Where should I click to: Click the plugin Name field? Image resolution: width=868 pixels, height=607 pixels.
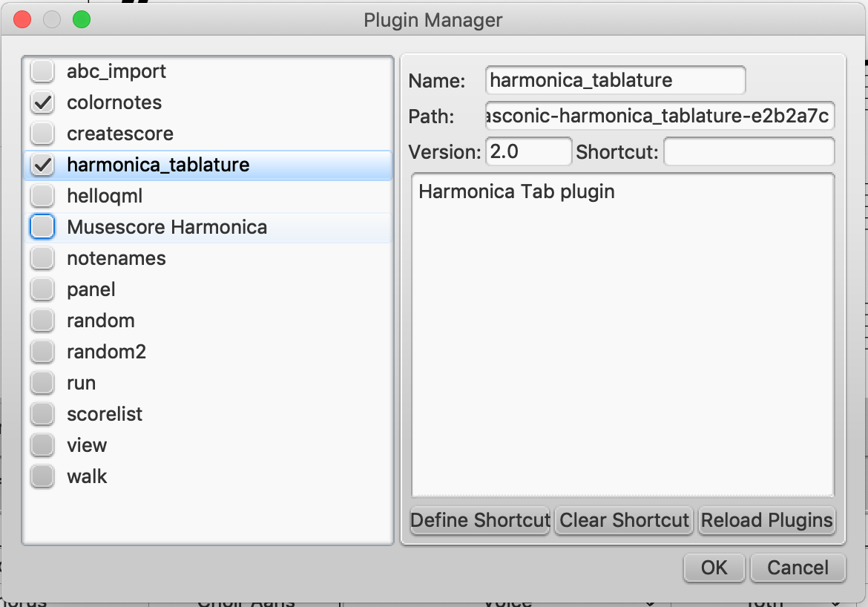pos(615,80)
